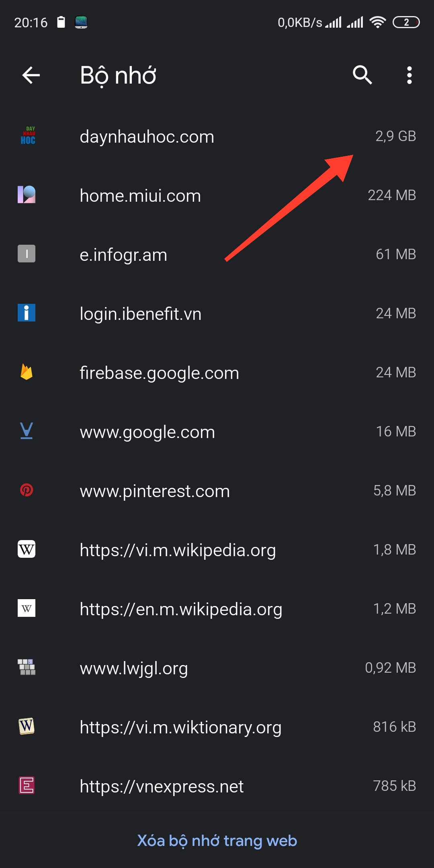Tap the vnexpress.net E icon
The image size is (434, 868).
coord(27,785)
